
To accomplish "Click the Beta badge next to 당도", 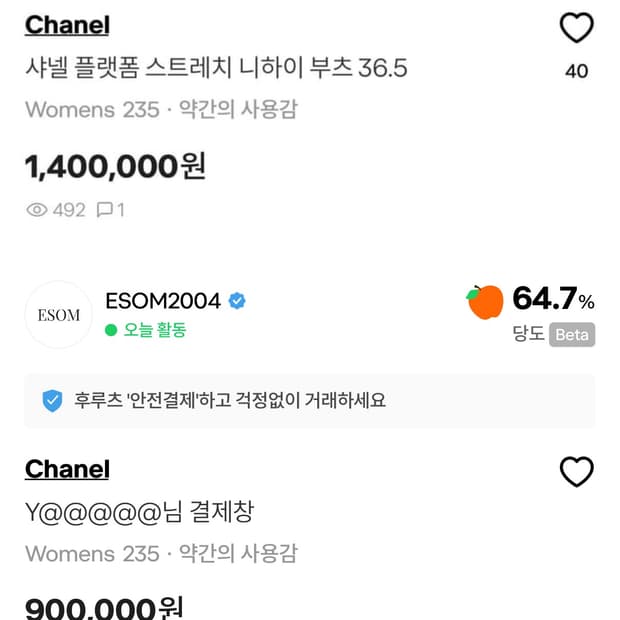I will tap(572, 335).
